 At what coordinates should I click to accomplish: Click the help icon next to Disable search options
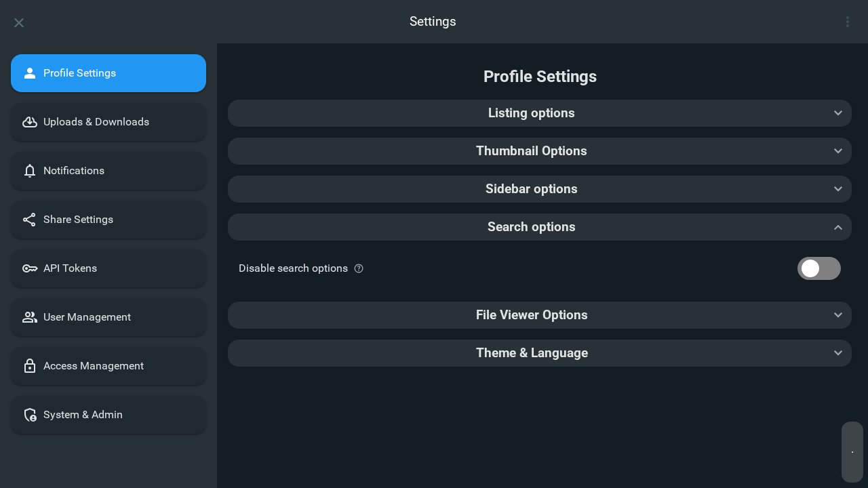point(359,268)
